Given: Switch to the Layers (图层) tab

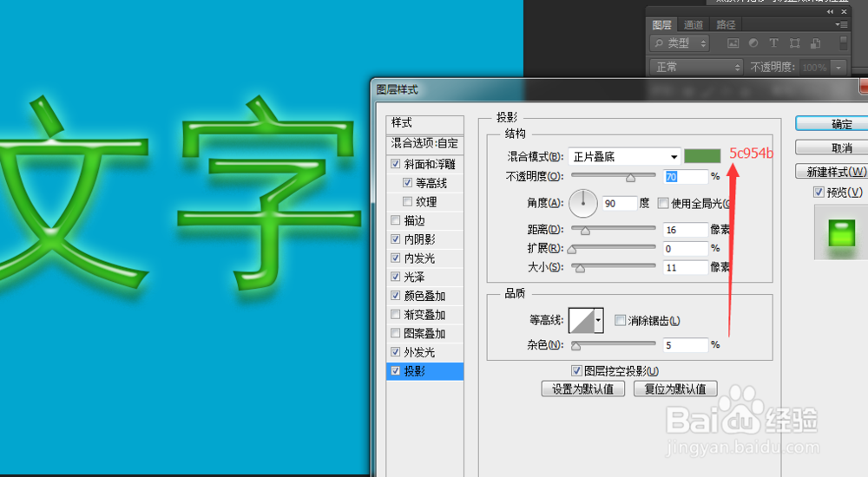Looking at the screenshot, I should 661,25.
